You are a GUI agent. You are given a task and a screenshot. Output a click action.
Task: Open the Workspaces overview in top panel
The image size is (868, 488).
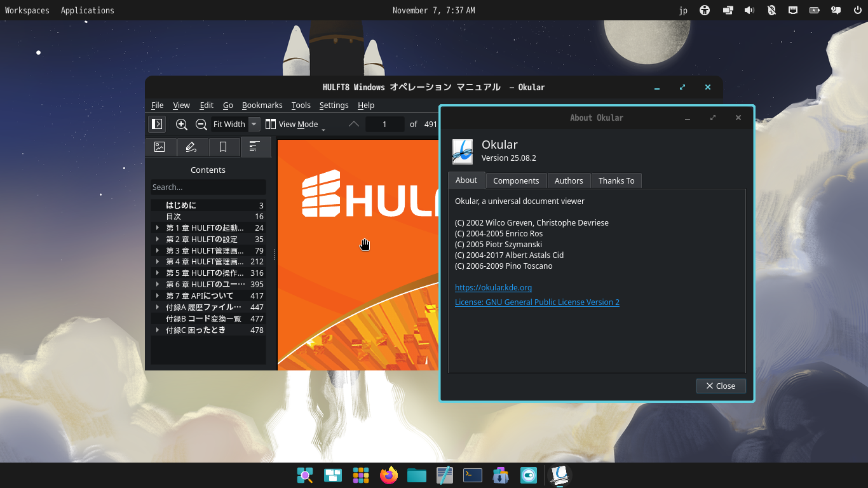point(27,10)
